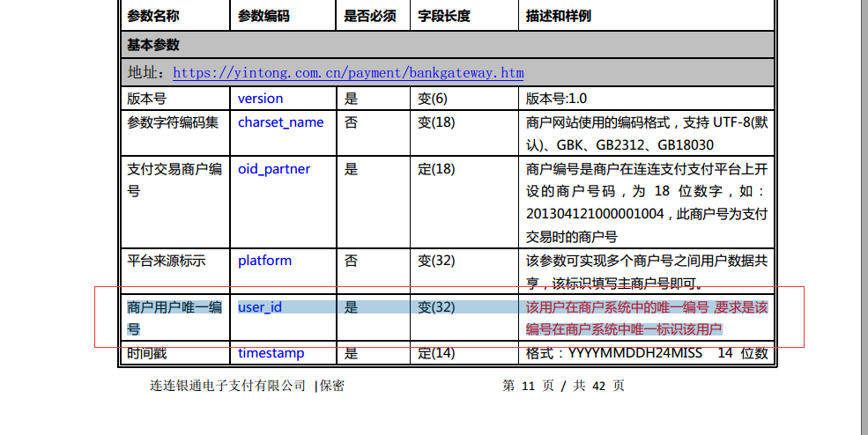The image size is (868, 435).
Task: Open the yintong.com.cn bankgateway payment link
Action: coord(348,72)
